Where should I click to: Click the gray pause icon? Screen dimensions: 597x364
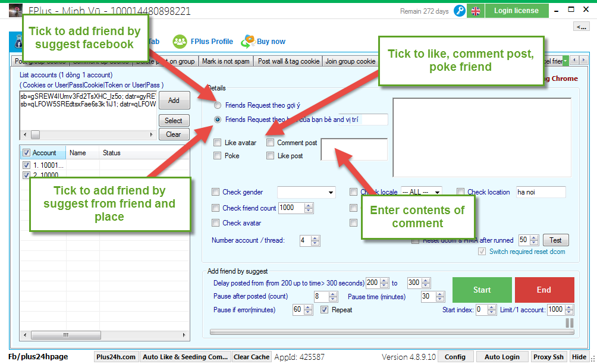pos(570,323)
